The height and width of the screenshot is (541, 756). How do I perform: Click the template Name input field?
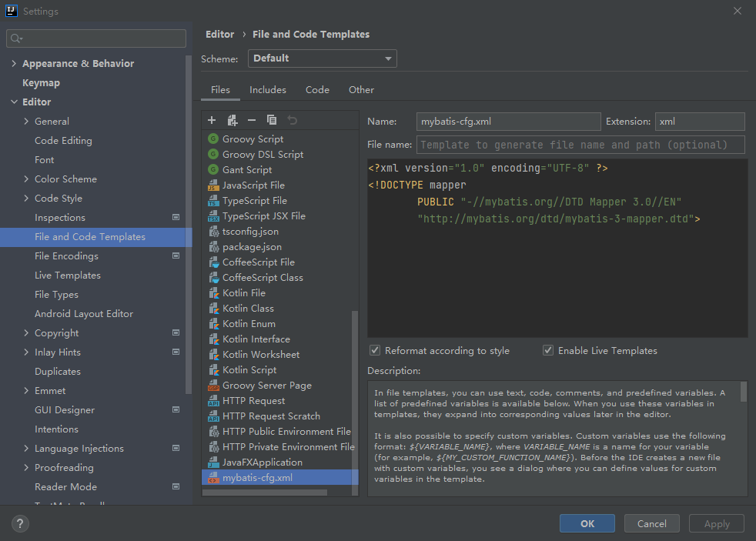click(x=509, y=122)
